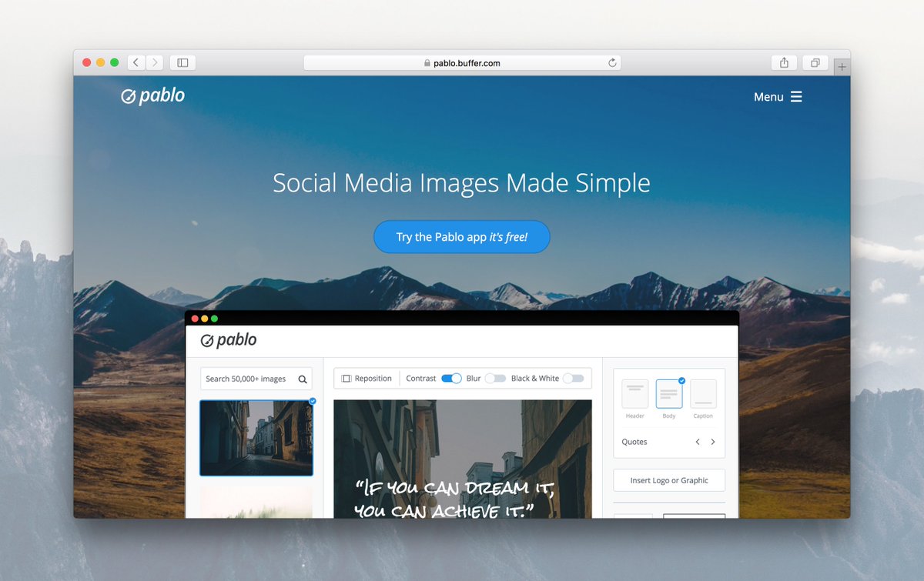Click the Social Media Images Made Simple heading
Image resolution: width=924 pixels, height=581 pixels.
pyautogui.click(x=462, y=183)
